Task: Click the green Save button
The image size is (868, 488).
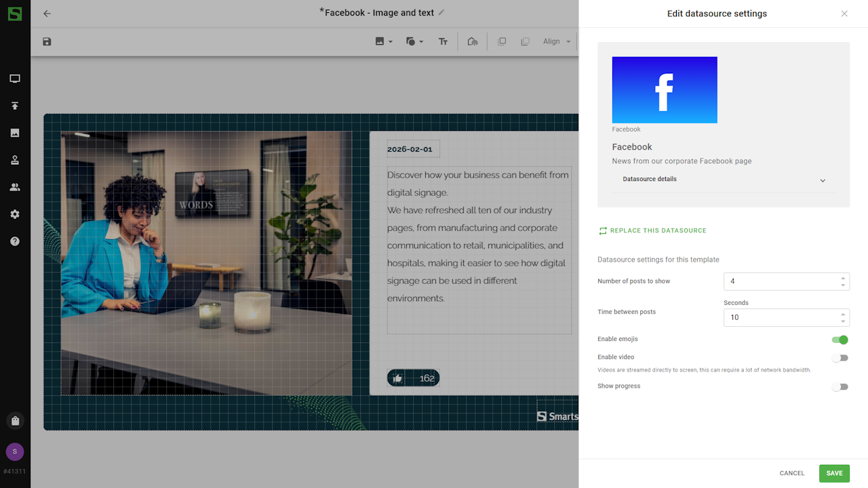Action: 834,473
